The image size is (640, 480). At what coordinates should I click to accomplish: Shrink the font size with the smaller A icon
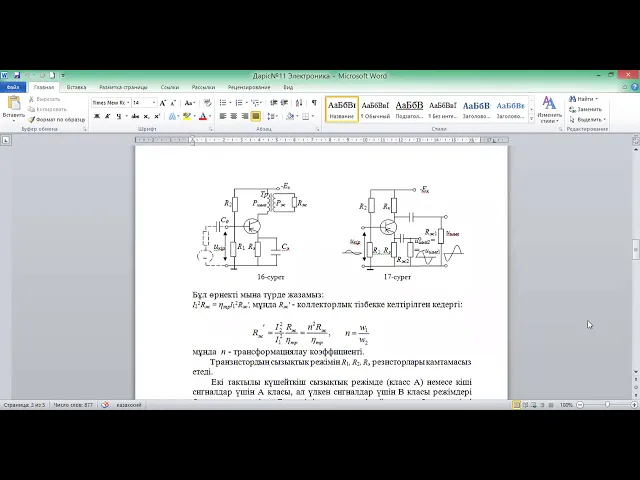[173, 103]
